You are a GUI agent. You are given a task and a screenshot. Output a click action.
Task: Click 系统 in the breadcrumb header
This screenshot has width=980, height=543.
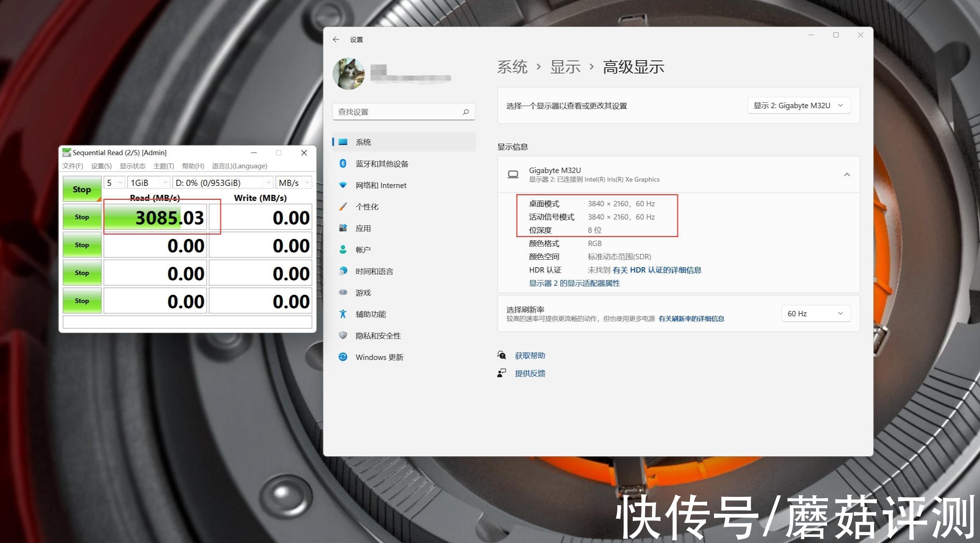coord(512,67)
